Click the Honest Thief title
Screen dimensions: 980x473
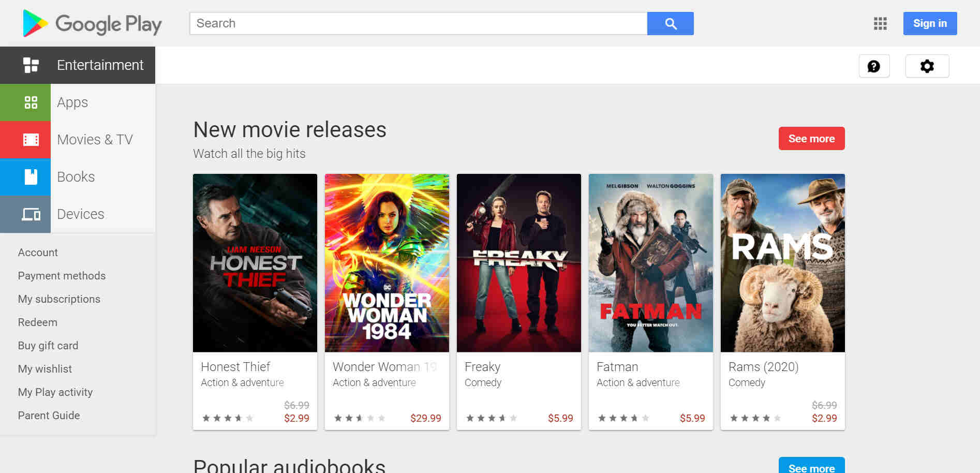click(x=235, y=367)
